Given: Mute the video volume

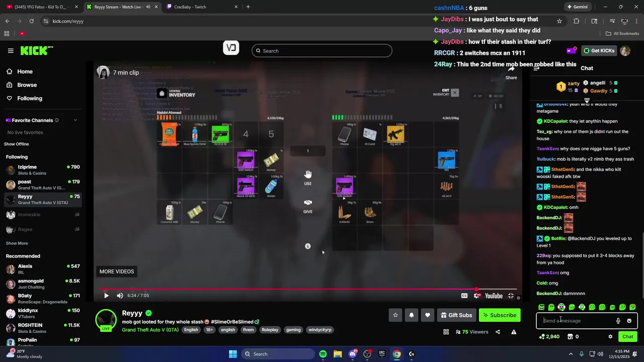Looking at the screenshot, I should click(120, 296).
